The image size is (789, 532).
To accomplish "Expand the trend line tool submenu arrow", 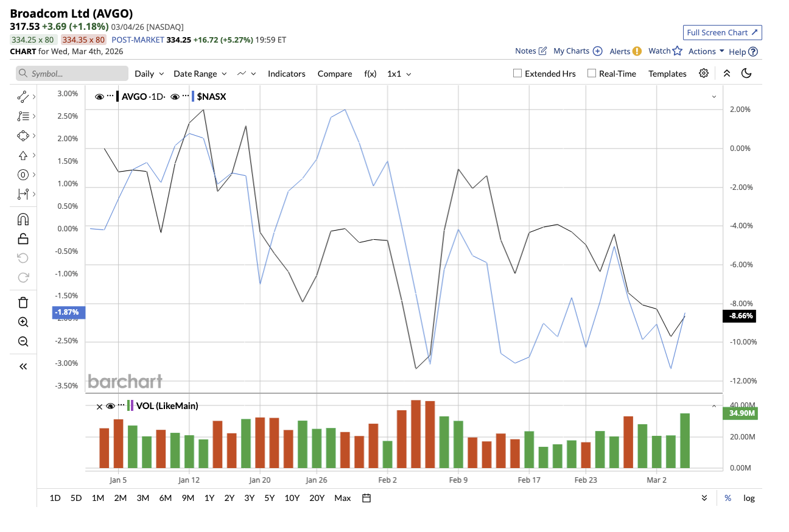I will [33, 96].
